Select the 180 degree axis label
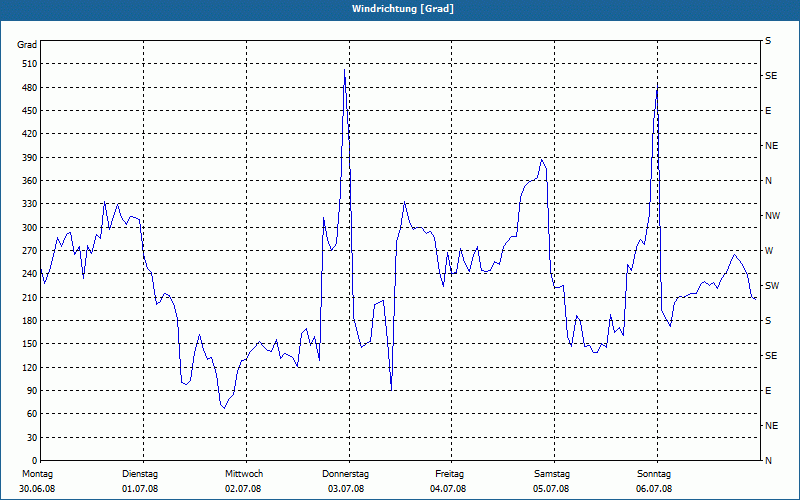The height and width of the screenshot is (500, 800). pyautogui.click(x=30, y=321)
